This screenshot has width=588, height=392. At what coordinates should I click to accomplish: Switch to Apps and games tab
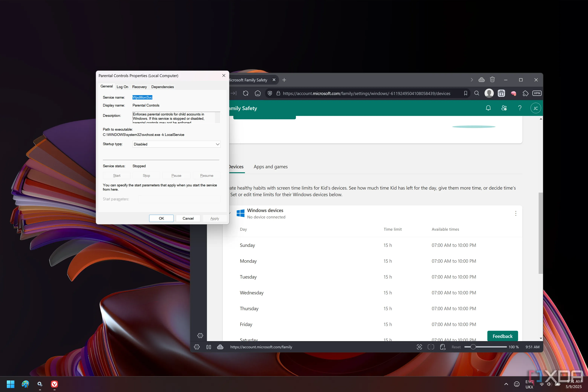270,166
